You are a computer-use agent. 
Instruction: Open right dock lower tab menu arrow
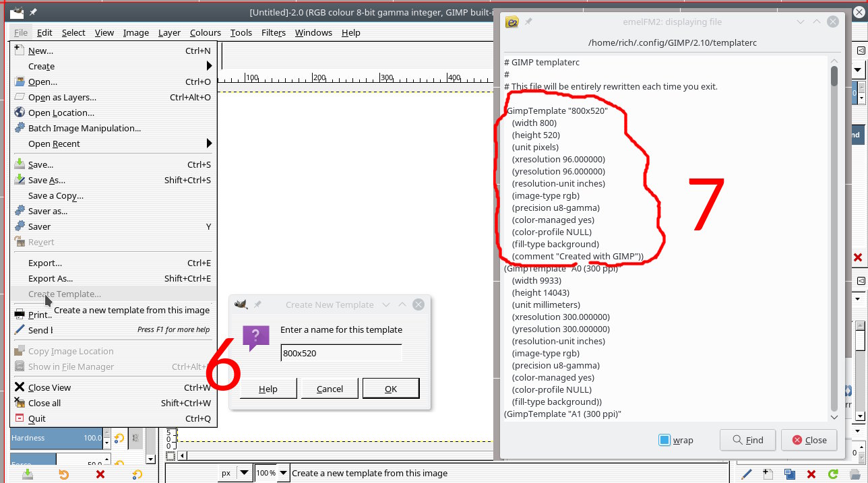coord(861,281)
